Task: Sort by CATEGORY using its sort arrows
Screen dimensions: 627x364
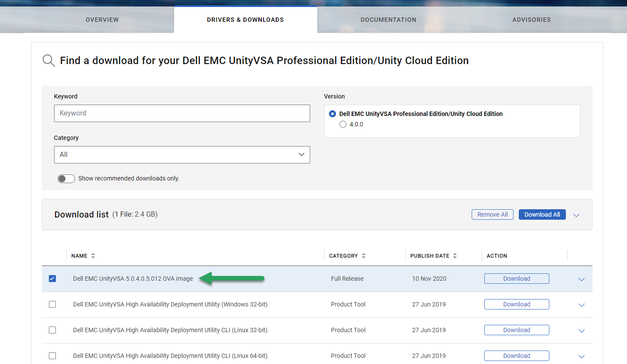Action: (x=363, y=256)
